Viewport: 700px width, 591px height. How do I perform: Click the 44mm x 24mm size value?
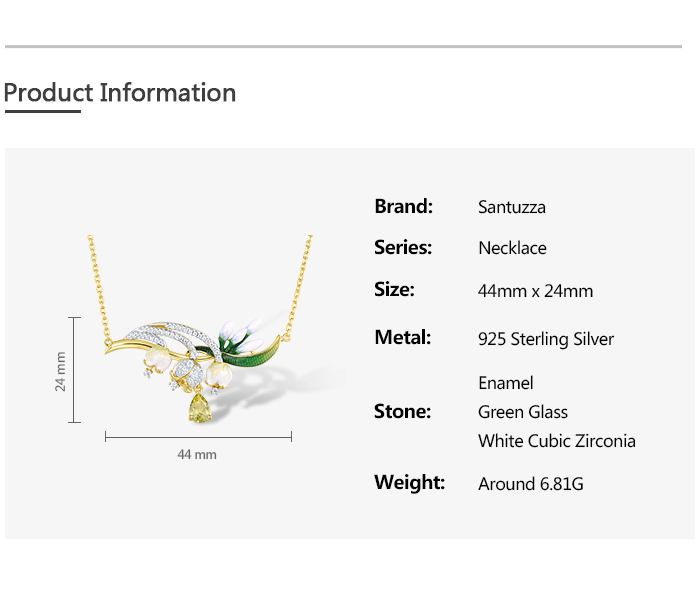535,291
